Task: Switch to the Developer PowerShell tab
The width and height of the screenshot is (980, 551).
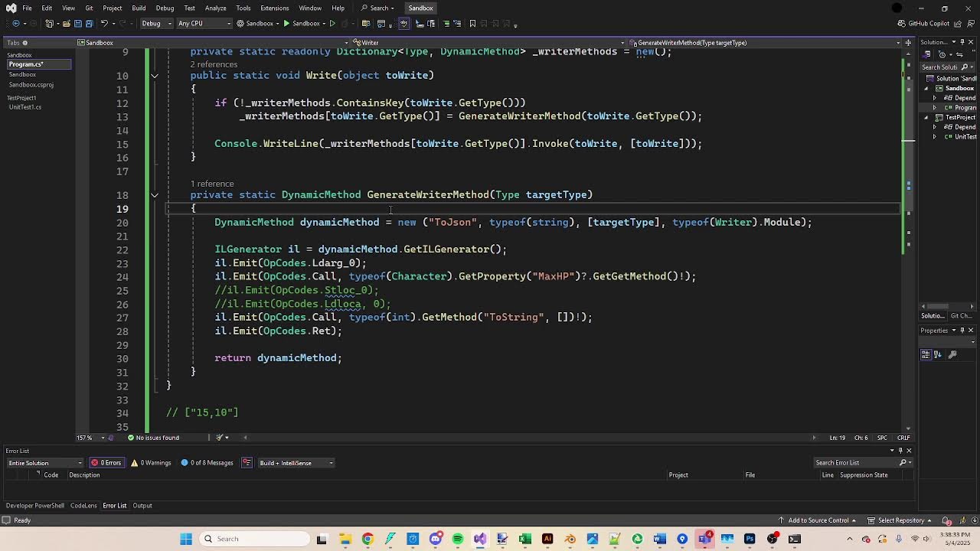Action: click(34, 506)
